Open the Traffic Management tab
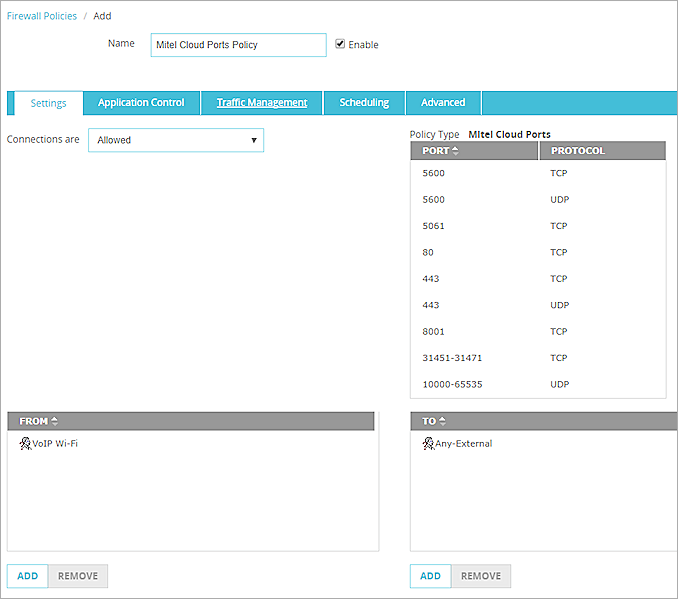Screen dimensions: 678x599 [262, 103]
